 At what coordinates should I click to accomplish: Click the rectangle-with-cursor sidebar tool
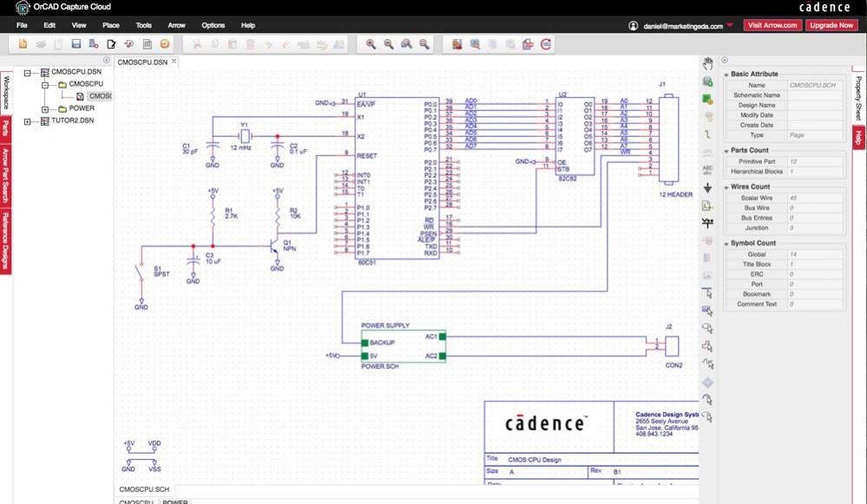[x=708, y=311]
